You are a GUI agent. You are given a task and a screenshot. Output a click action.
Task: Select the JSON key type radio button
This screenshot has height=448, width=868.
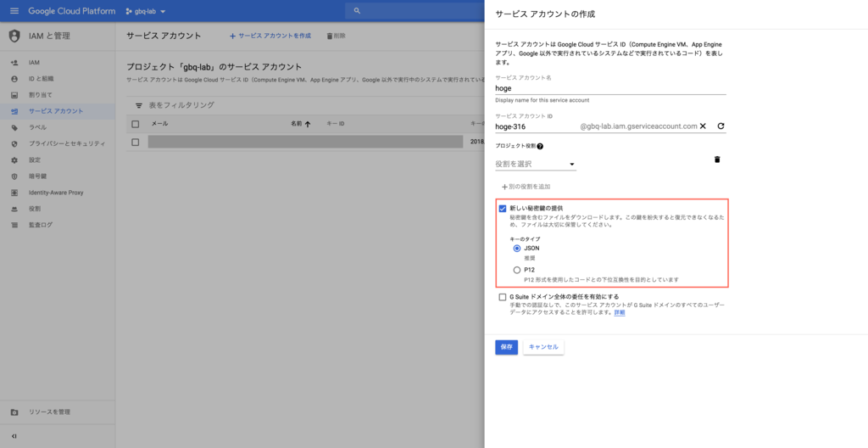[517, 249]
